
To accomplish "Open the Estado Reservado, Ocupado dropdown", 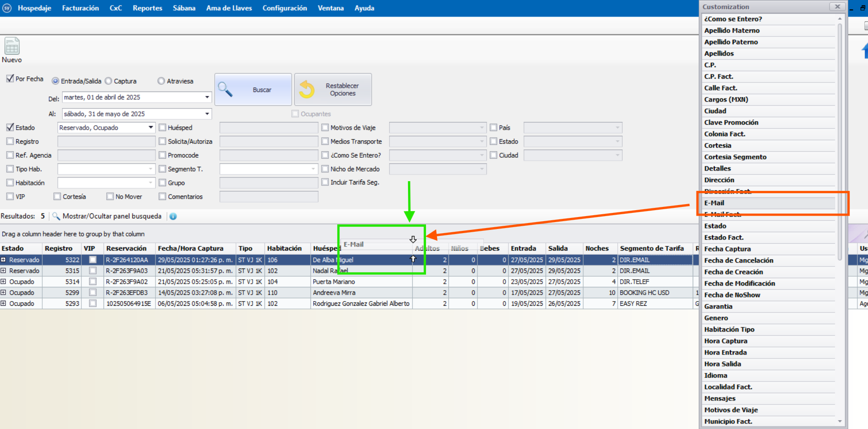I will pyautogui.click(x=150, y=127).
